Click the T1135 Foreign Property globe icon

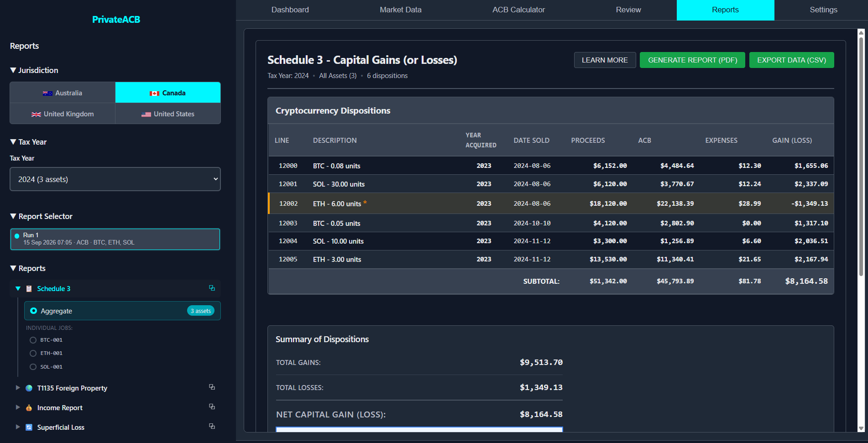coord(29,388)
